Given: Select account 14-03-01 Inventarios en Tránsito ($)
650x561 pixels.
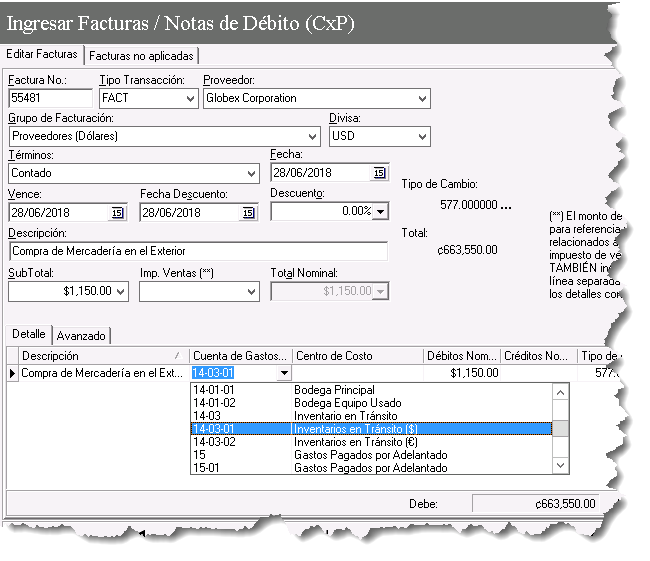Looking at the screenshot, I should click(371, 429).
